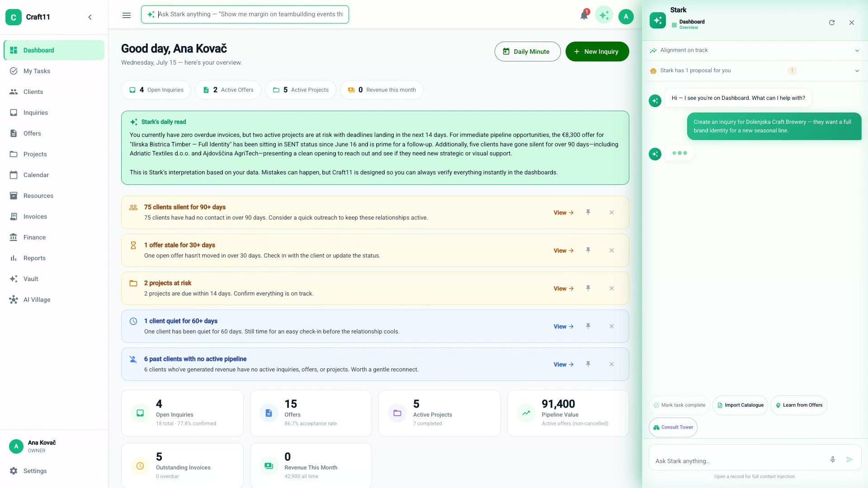
Task: Focus the Ask Stark anything search field
Action: click(x=245, y=14)
